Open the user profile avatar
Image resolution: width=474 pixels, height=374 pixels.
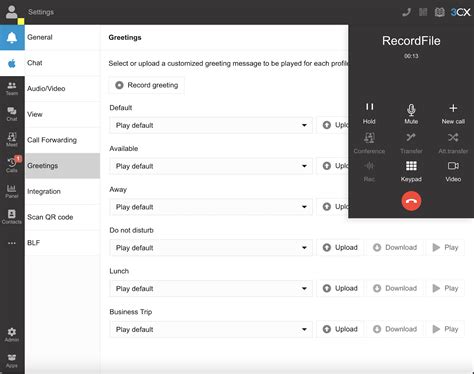[x=12, y=12]
